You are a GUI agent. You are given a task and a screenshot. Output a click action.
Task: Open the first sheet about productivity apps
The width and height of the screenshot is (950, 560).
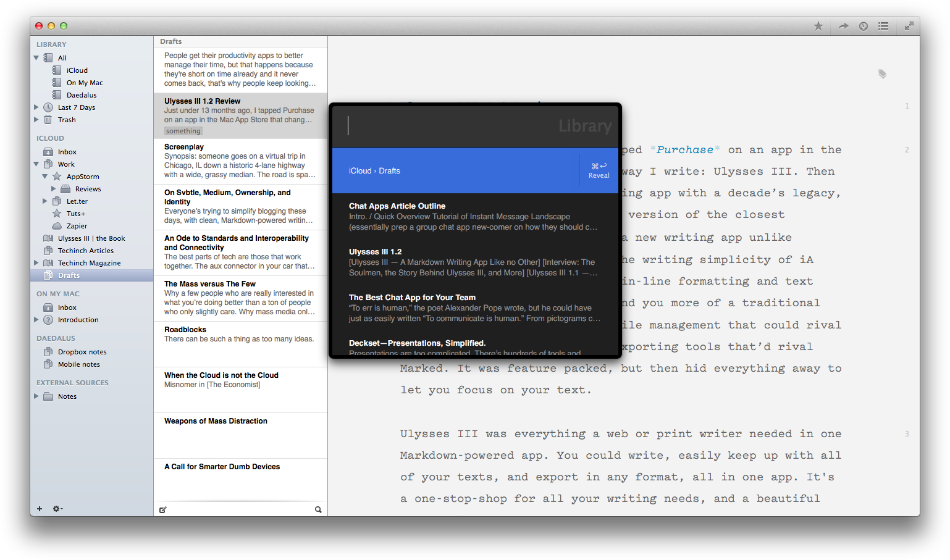(x=240, y=70)
